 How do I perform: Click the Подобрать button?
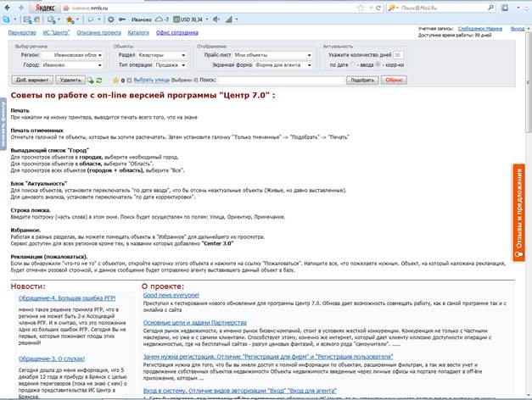[362, 80]
